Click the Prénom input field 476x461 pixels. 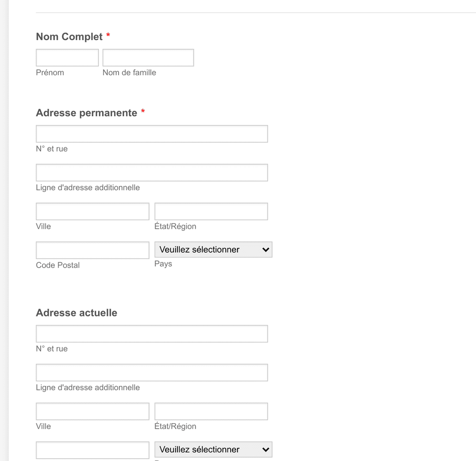pyautogui.click(x=67, y=58)
